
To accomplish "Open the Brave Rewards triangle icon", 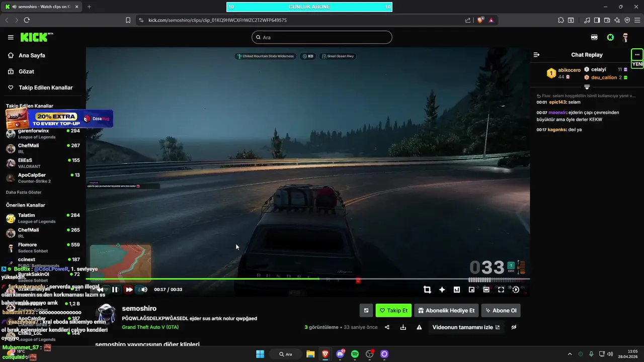I will pyautogui.click(x=491, y=20).
